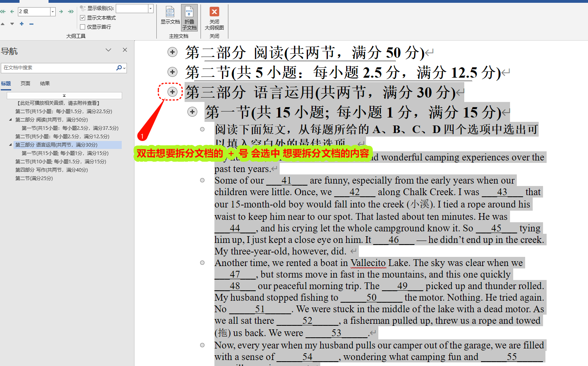
Task: Click the bullet beside 'Another time, we rented' paragraph
Action: click(x=202, y=263)
